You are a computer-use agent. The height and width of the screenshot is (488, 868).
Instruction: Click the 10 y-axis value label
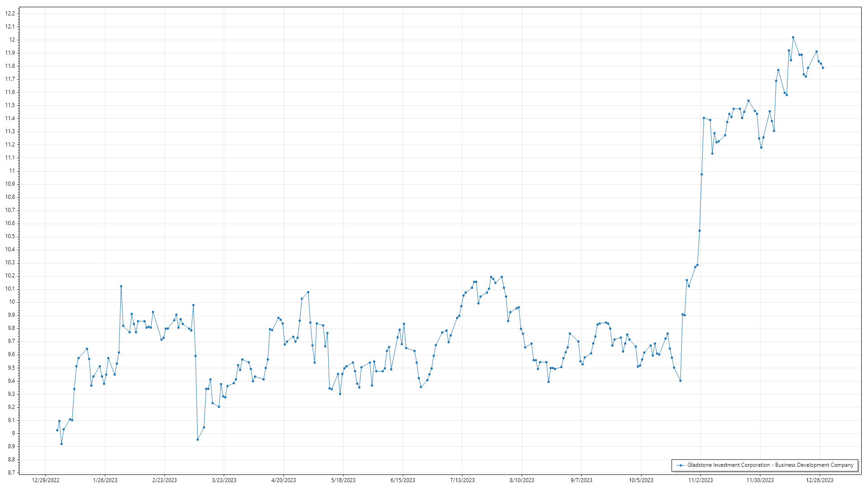click(12, 302)
